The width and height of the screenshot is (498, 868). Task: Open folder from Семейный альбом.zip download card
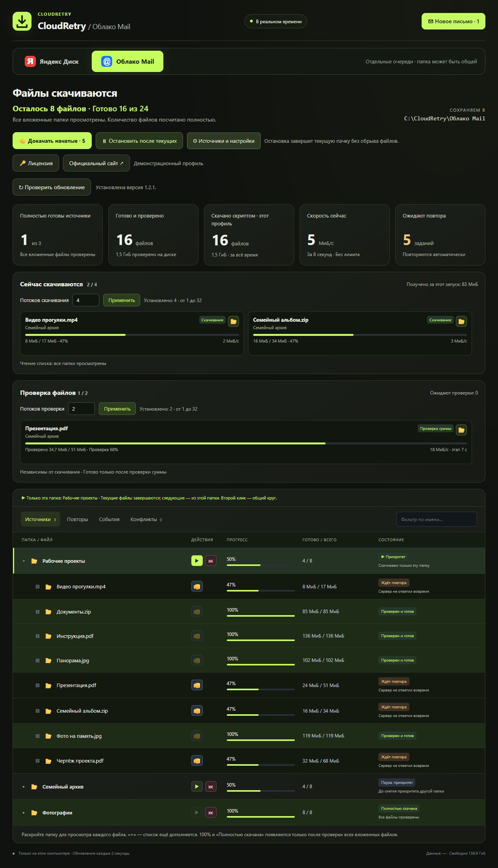point(461,321)
